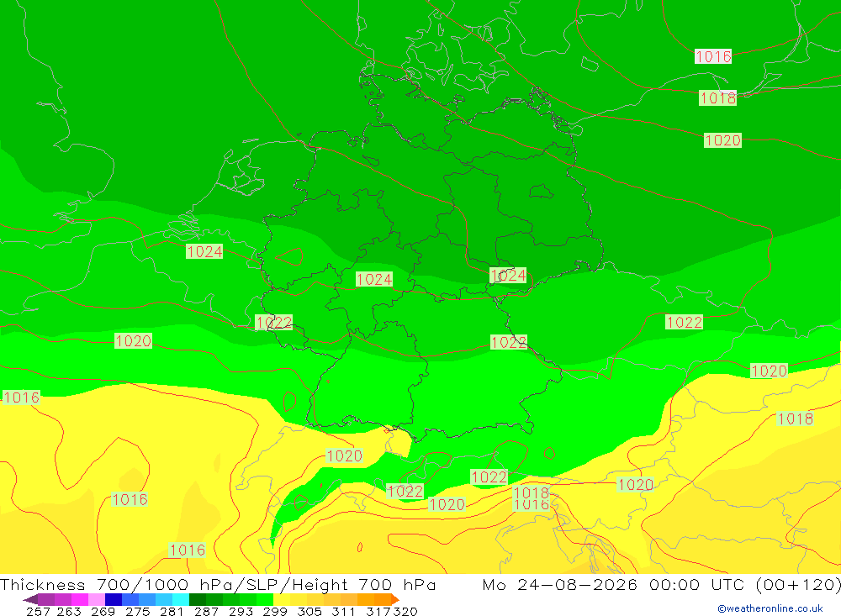
Task: Click the legend value 293
Action: [241, 611]
